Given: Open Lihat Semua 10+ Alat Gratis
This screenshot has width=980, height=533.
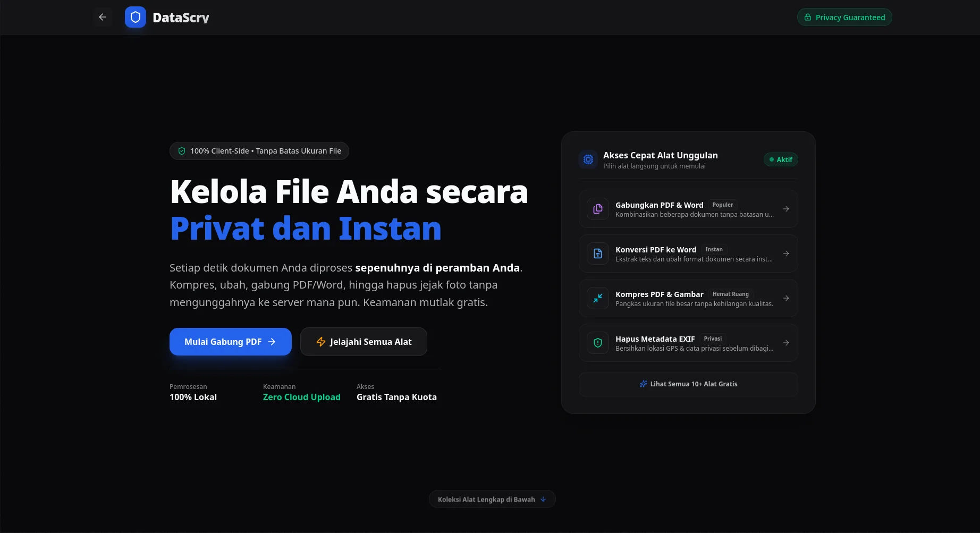Looking at the screenshot, I should 688,384.
